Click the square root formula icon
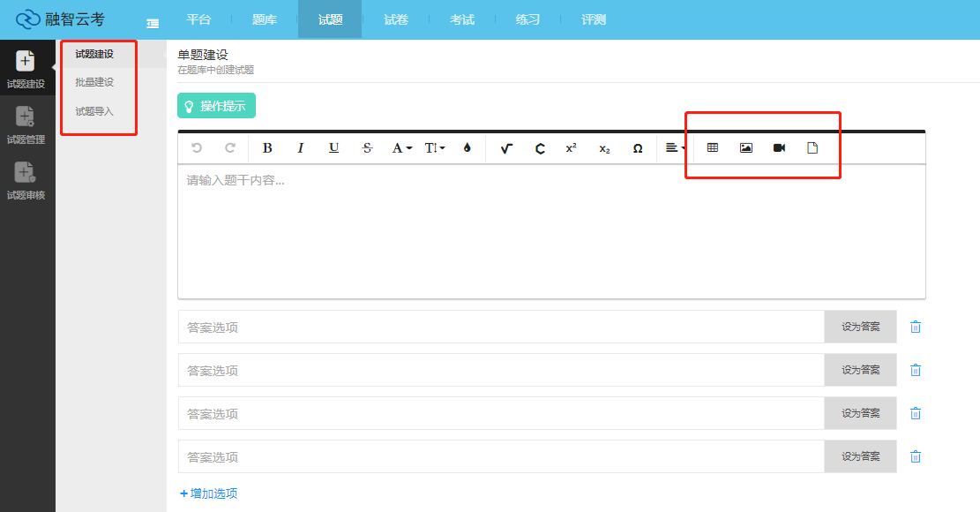Viewport: 980px width, 512px height. (505, 148)
